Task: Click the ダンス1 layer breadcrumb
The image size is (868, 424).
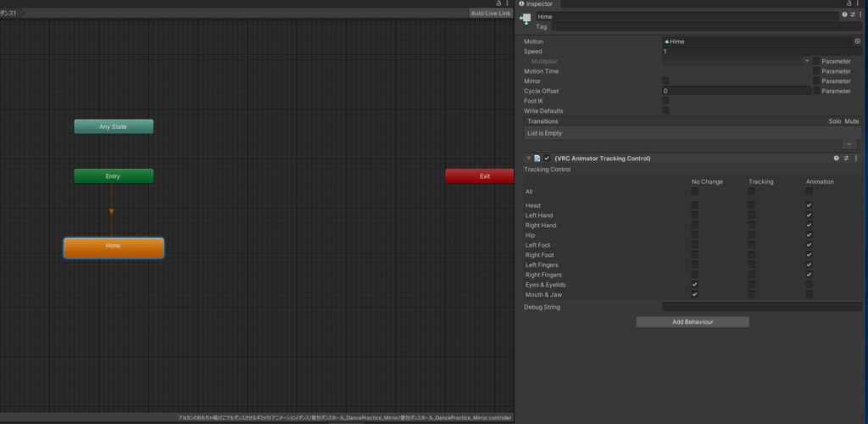Action: pyautogui.click(x=8, y=13)
